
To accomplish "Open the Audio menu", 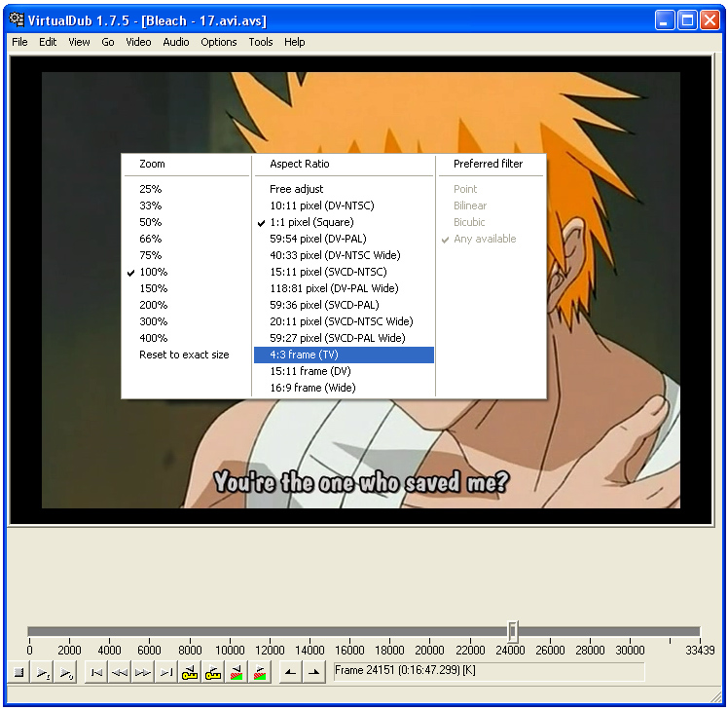I will [x=176, y=42].
